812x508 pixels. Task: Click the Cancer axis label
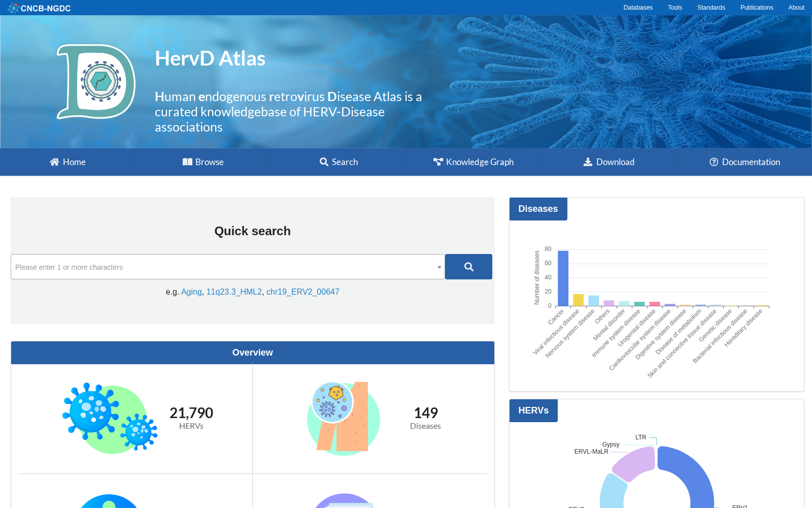point(556,317)
